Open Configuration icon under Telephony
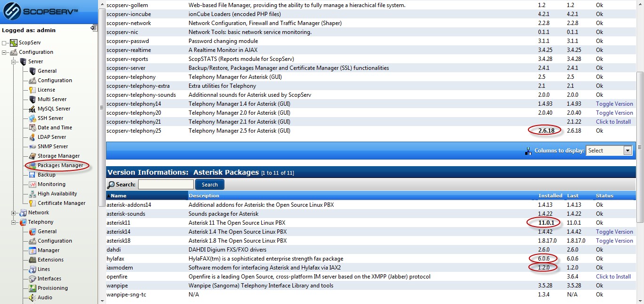This screenshot has width=644, height=304. coord(33,241)
